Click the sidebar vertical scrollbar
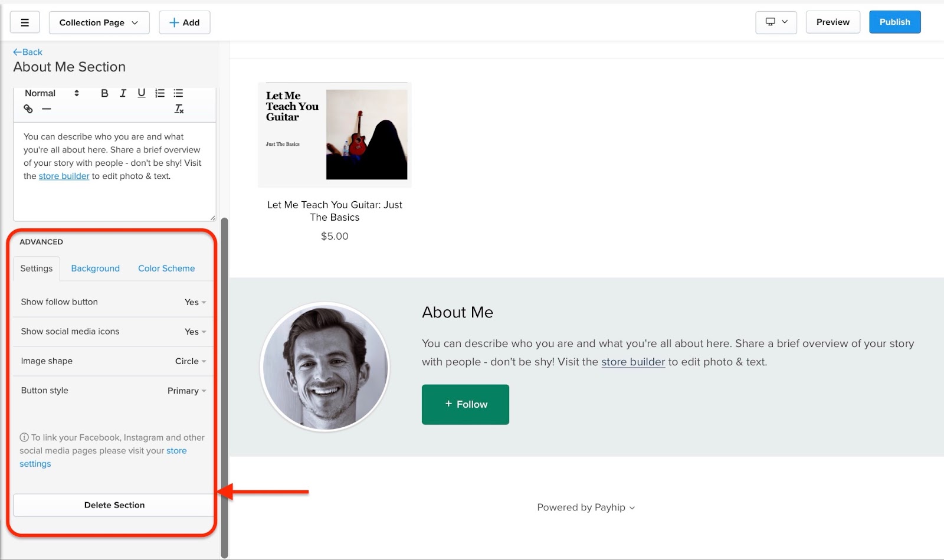The image size is (944, 560). pyautogui.click(x=224, y=388)
